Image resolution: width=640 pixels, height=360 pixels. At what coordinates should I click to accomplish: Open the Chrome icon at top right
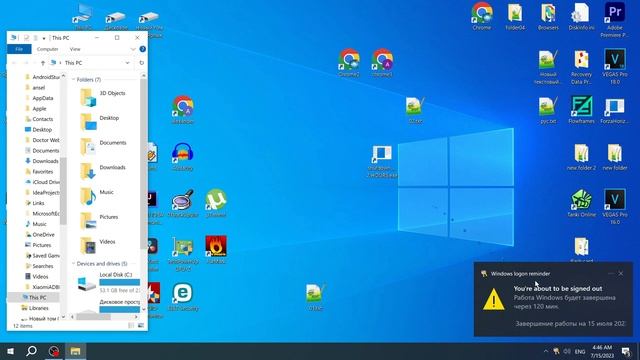(482, 16)
